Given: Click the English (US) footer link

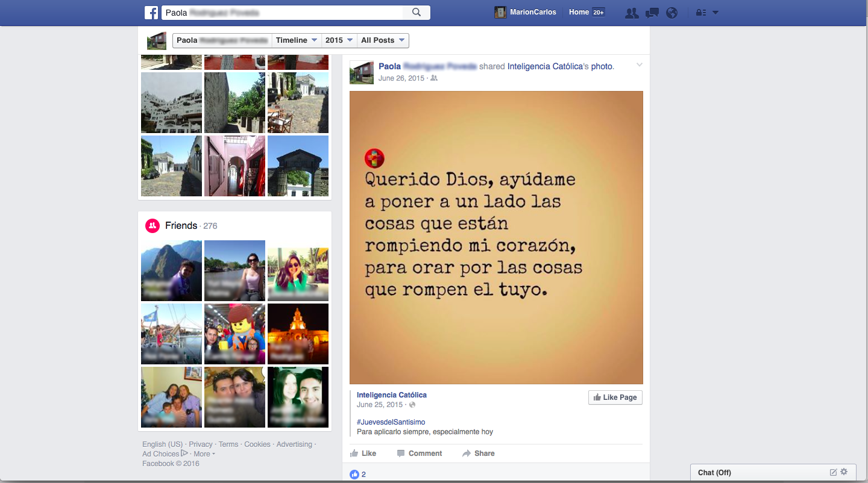Looking at the screenshot, I should tap(162, 444).
